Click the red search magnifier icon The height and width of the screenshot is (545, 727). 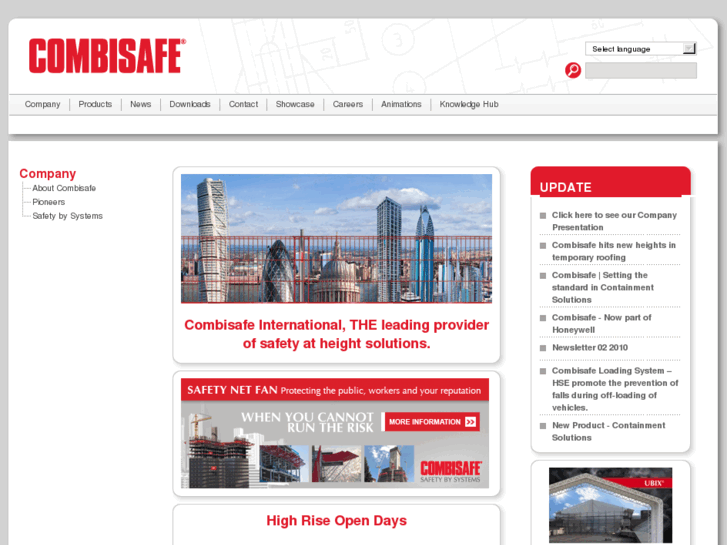click(573, 70)
